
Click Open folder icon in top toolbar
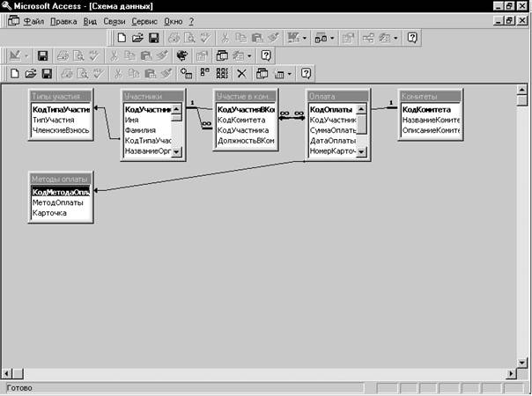click(x=137, y=38)
